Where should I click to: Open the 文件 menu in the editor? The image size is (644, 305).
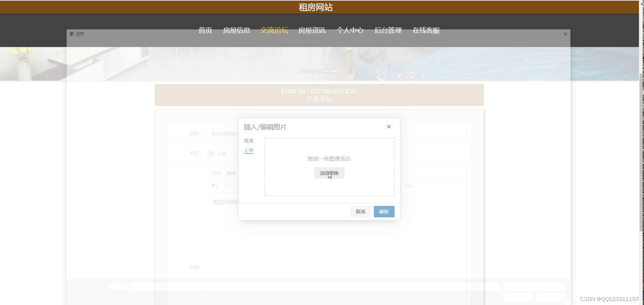pos(216,173)
